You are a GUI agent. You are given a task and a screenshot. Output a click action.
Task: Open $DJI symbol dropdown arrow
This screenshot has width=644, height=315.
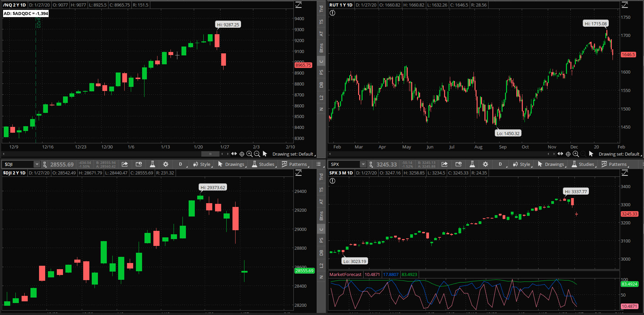[x=37, y=164]
